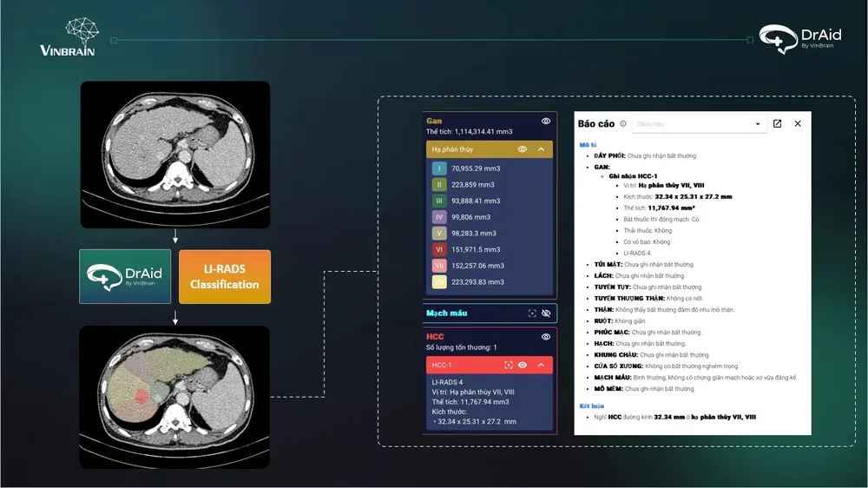Focus on HCC-1 lesion with target icon

pyautogui.click(x=509, y=366)
